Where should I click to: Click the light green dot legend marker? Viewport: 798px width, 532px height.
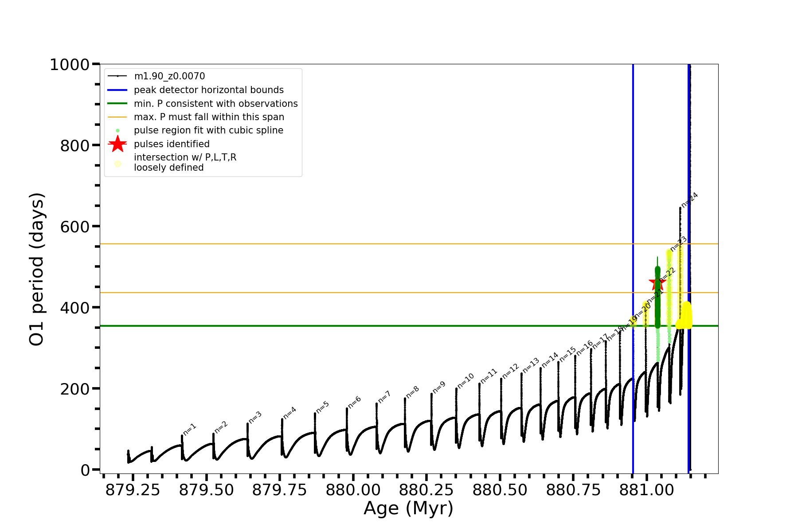117,130
